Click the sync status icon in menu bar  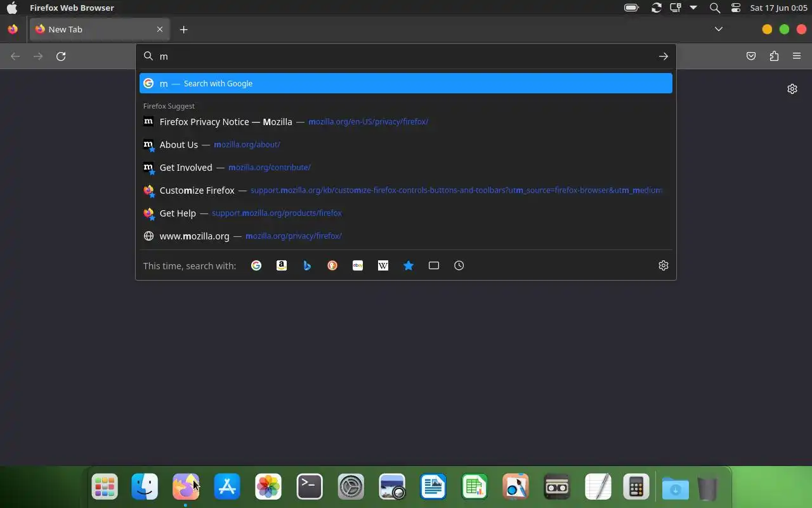tap(657, 8)
